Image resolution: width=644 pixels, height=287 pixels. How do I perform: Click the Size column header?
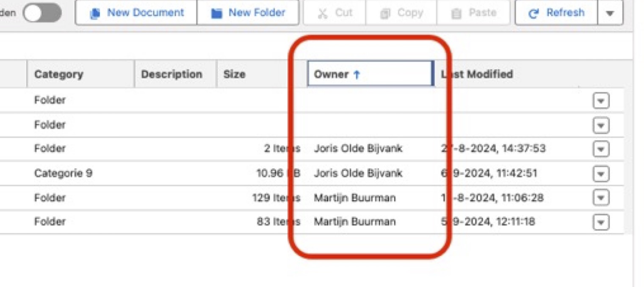(262, 74)
